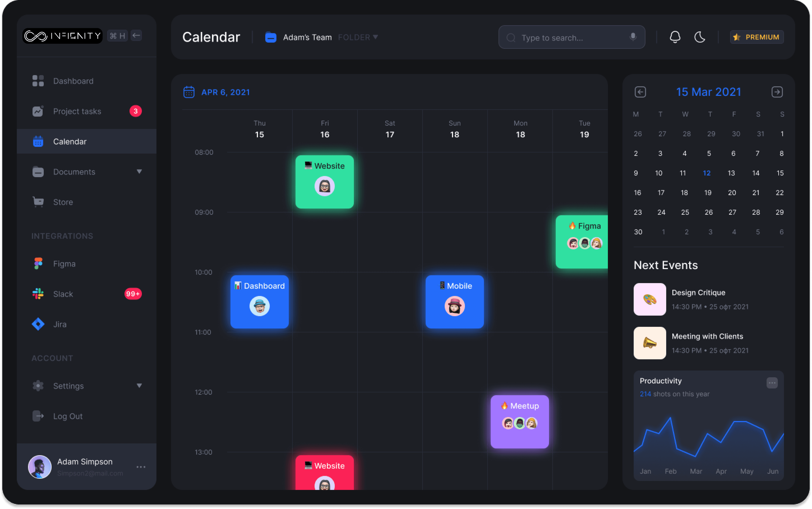Click the notifications bell icon

point(675,37)
